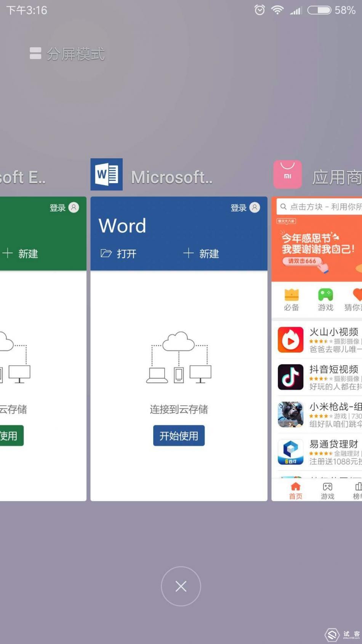
Task: Open 游戏 gamepad category icon
Action: click(325, 300)
